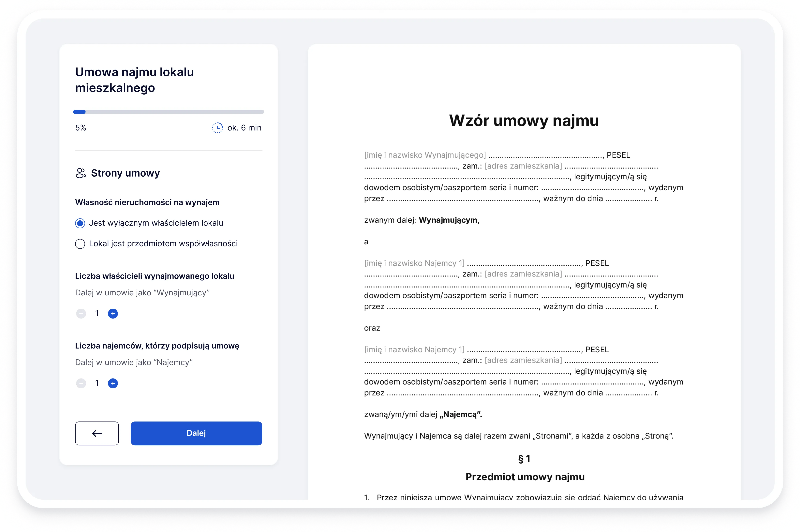The height and width of the screenshot is (532, 800).
Task: Increase the number of property owners with plus
Action: point(113,314)
